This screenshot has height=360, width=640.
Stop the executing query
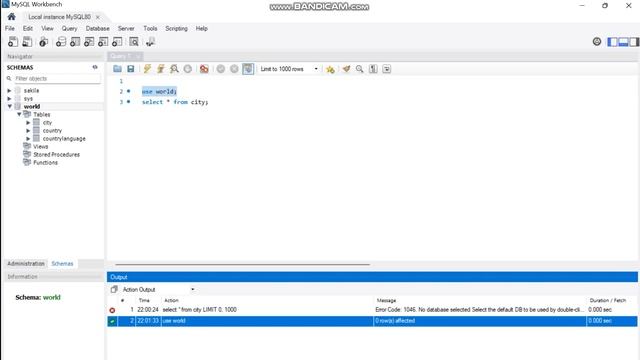click(x=188, y=69)
